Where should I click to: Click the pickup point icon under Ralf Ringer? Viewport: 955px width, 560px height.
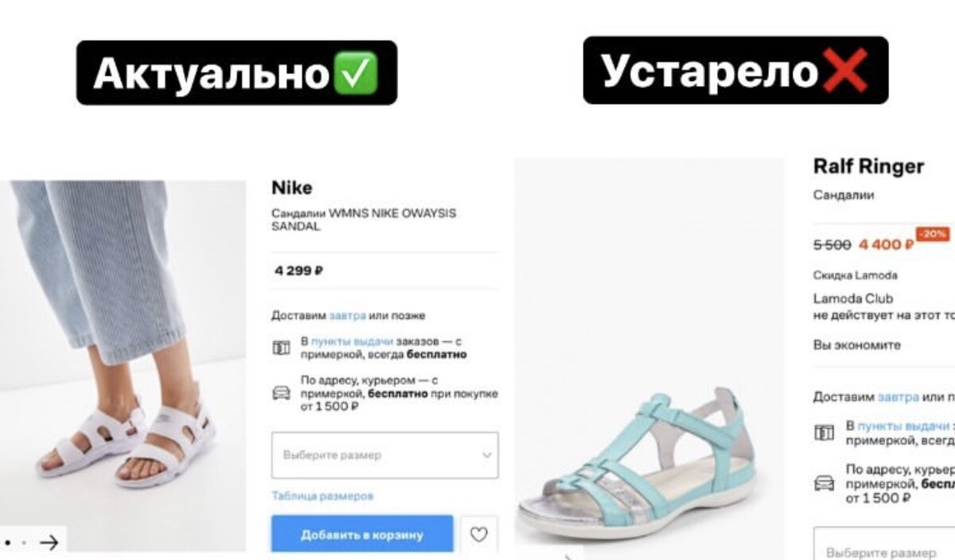pos(824,433)
